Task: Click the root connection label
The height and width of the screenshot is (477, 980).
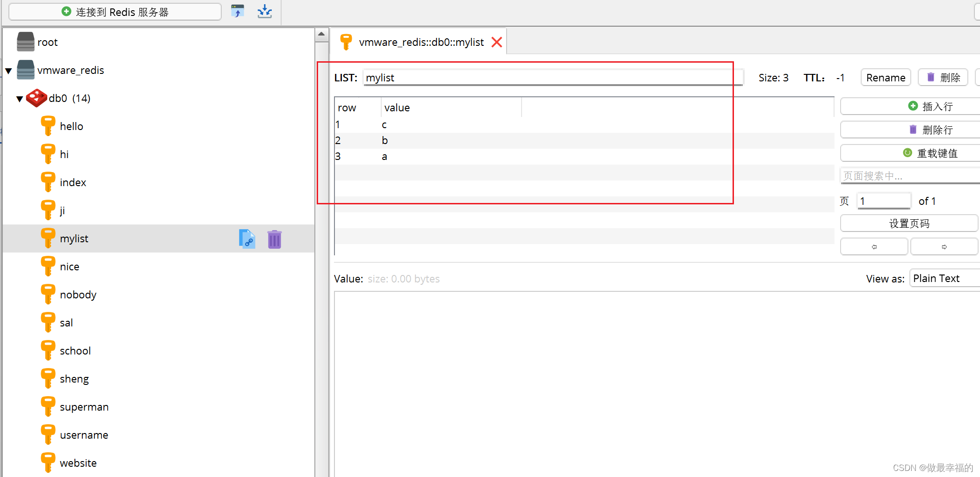Action: pyautogui.click(x=48, y=42)
